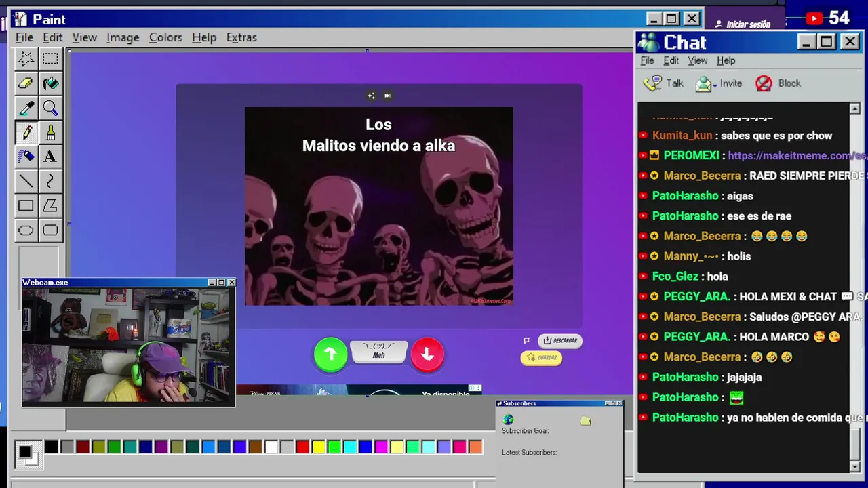Click the YouTube logo icon at top right
Image resolution: width=868 pixels, height=488 pixels.
[814, 19]
